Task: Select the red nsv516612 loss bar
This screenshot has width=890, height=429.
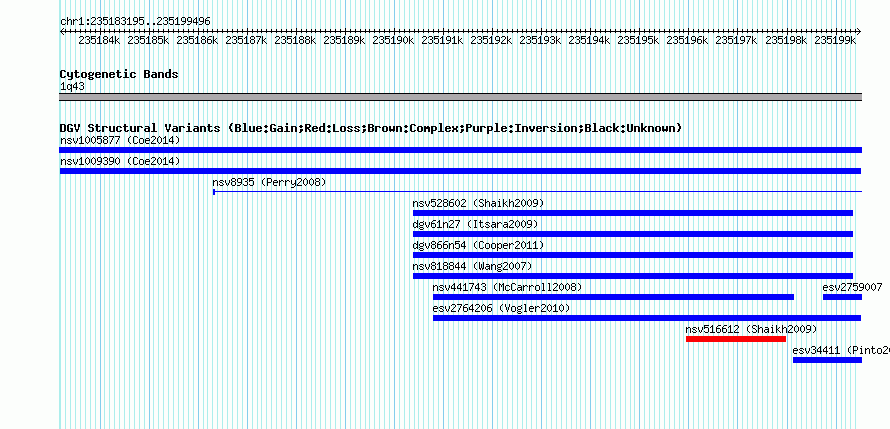Action: tap(736, 339)
